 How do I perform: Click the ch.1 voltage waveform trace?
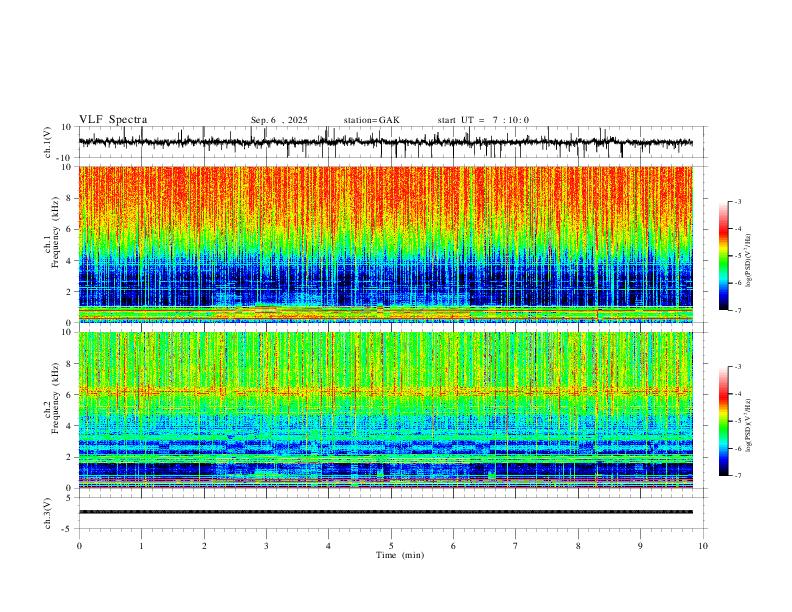[385, 142]
